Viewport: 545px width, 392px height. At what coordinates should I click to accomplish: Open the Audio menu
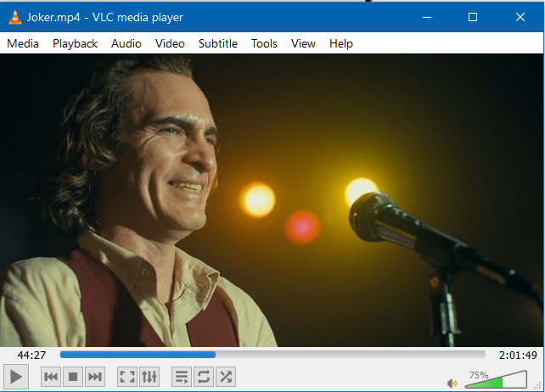pyautogui.click(x=126, y=43)
